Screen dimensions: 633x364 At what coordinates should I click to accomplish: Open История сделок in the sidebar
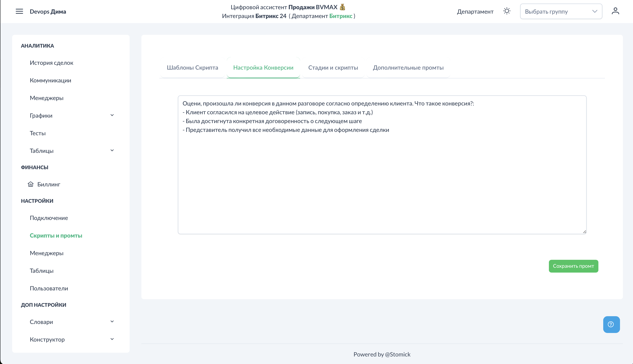click(x=52, y=63)
